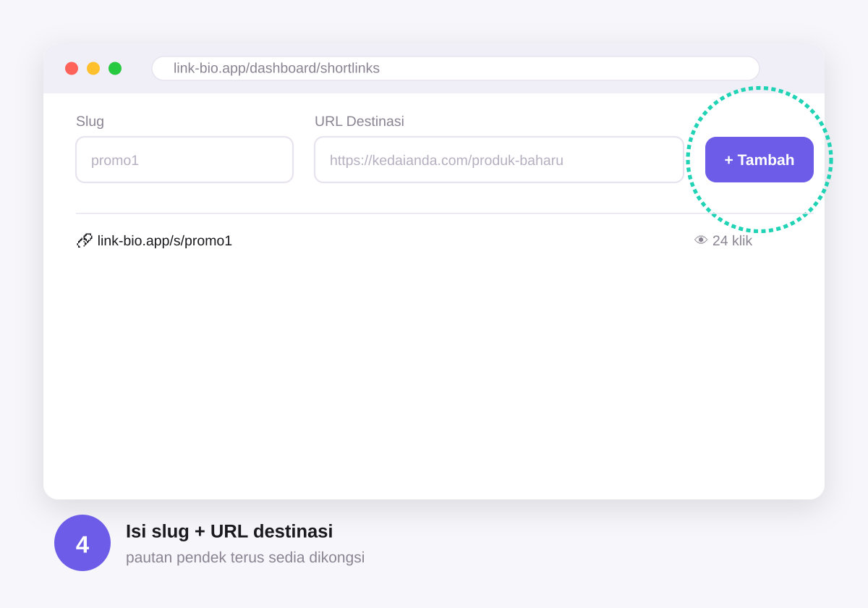Minimize the window with the yellow button

pos(93,68)
